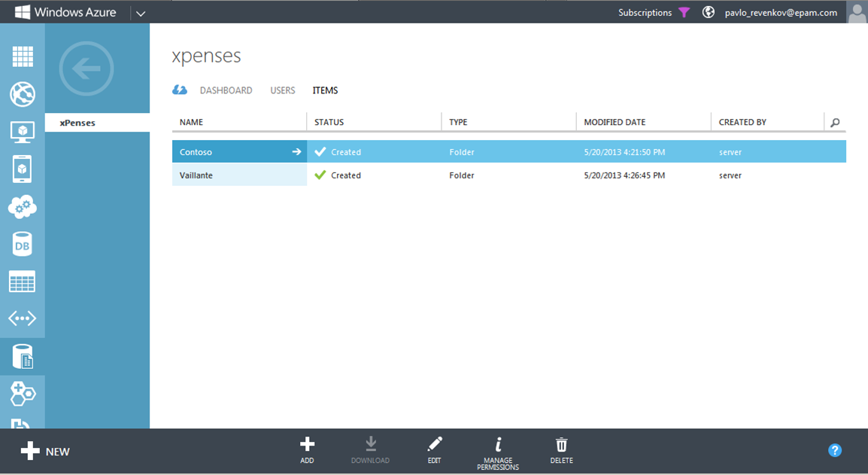868x475 pixels.
Task: Click the Windows Azure logo
Action: [66, 12]
